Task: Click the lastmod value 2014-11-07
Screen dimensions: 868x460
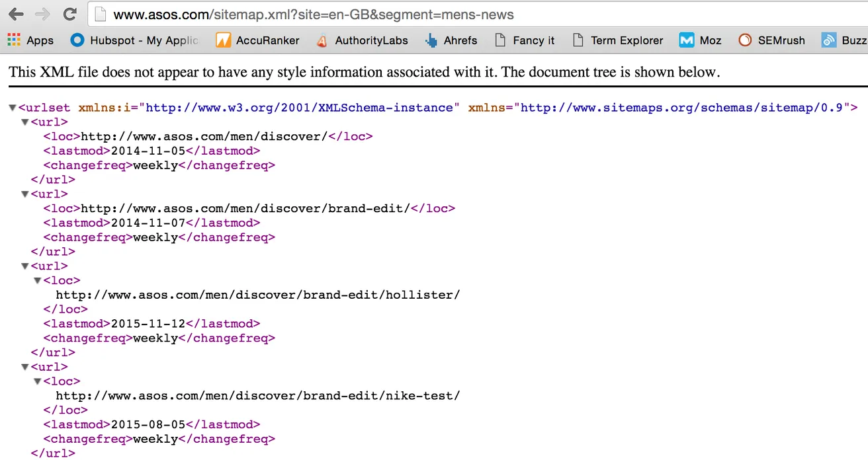Action: (148, 223)
